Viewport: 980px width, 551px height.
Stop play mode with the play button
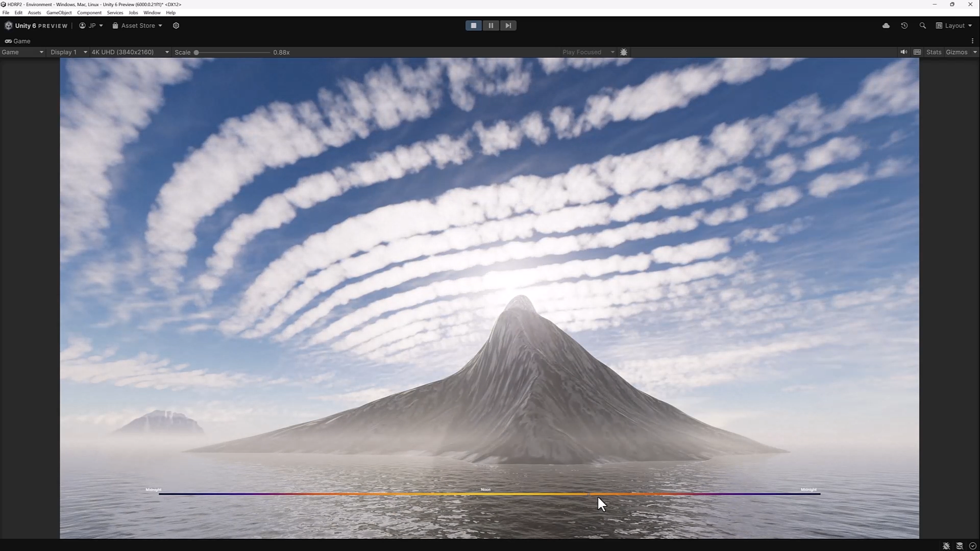point(473,26)
